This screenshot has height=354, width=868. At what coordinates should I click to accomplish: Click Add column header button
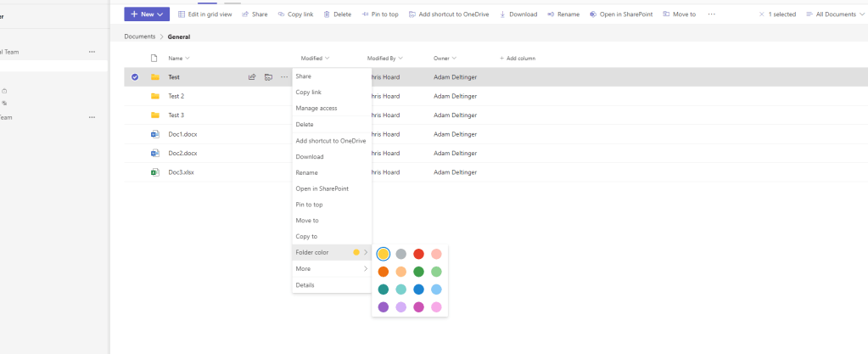[518, 59]
